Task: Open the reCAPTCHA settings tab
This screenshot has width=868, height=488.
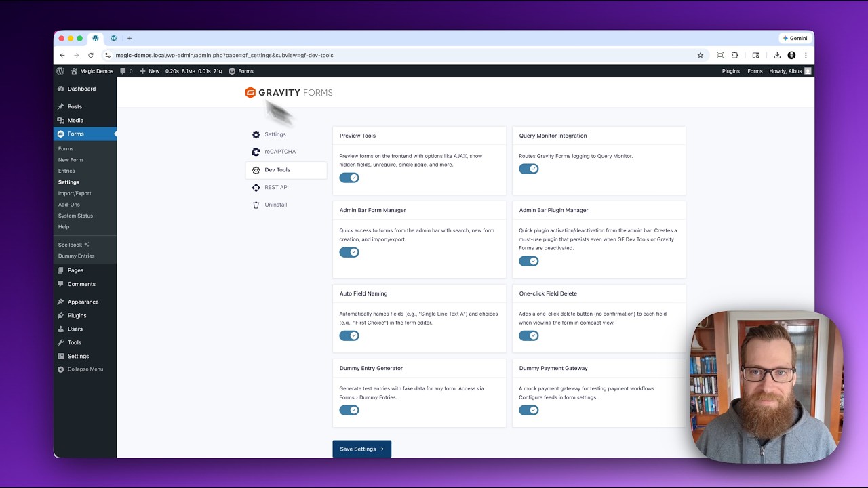Action: [x=285, y=152]
